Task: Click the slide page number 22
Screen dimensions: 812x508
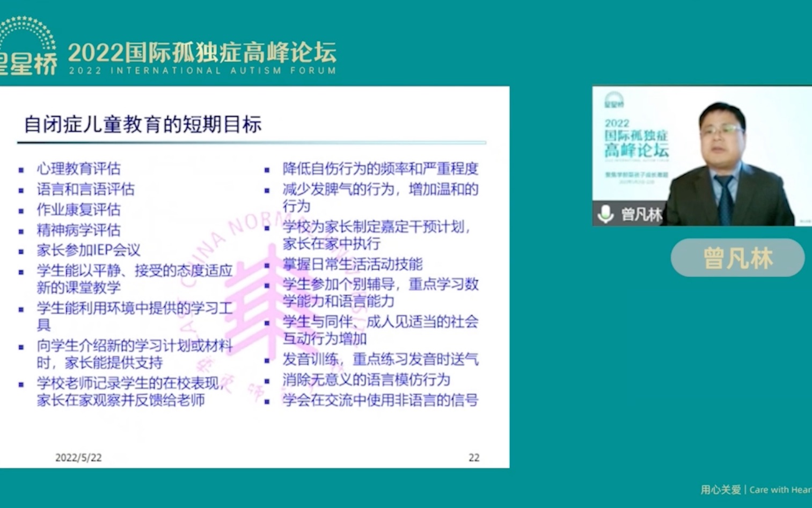Action: pos(474,458)
